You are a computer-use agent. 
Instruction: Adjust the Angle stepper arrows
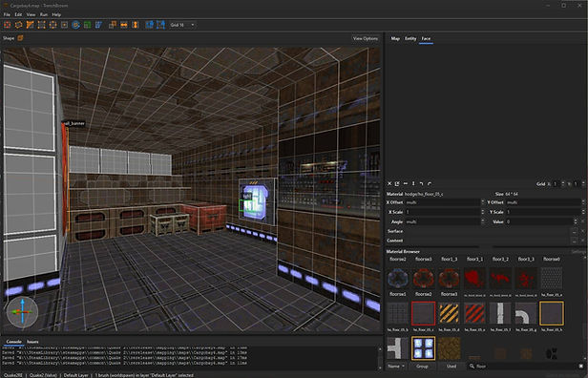(483, 221)
